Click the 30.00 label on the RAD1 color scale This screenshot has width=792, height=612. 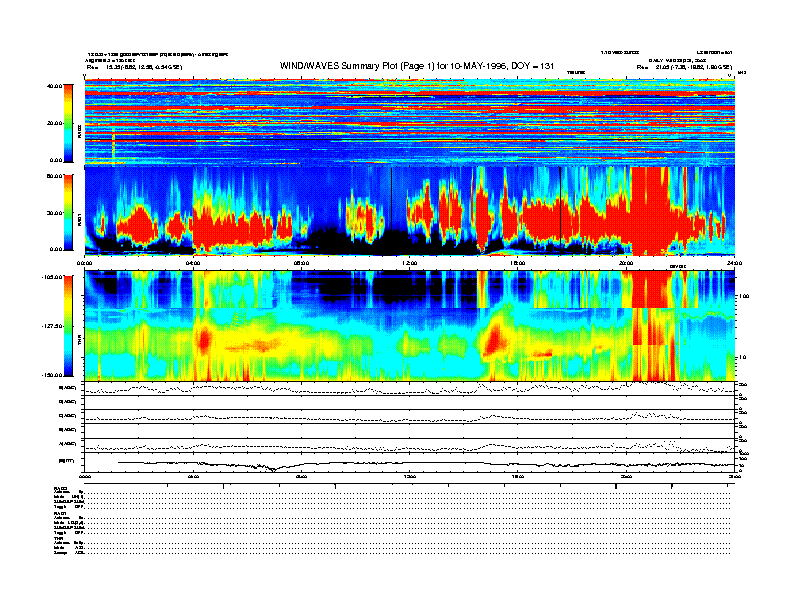[54, 213]
